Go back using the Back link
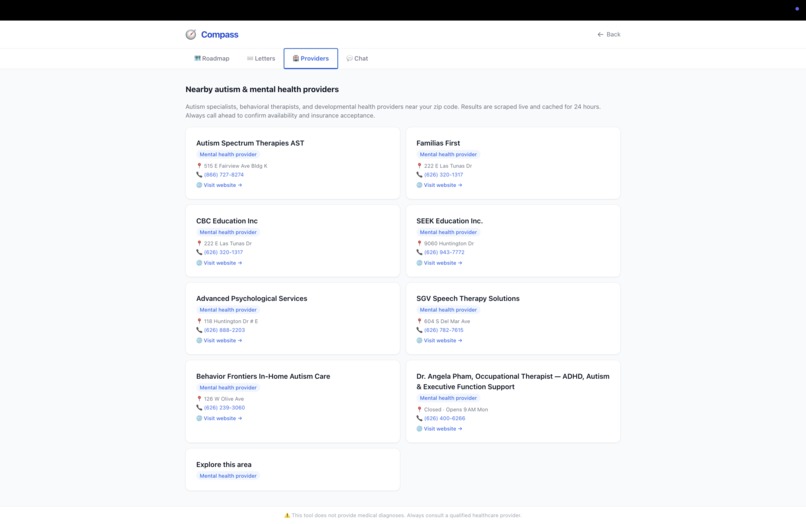Screen dimensions: 806x524 pyautogui.click(x=609, y=34)
